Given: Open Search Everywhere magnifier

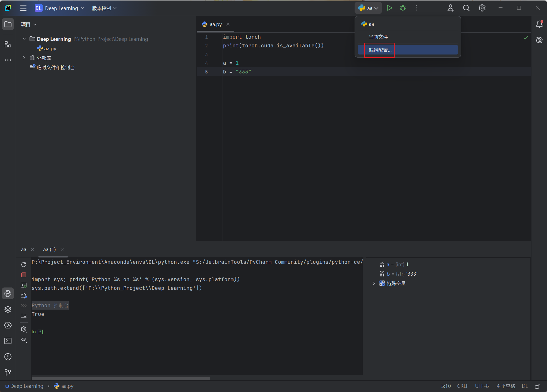Looking at the screenshot, I should 466,8.
